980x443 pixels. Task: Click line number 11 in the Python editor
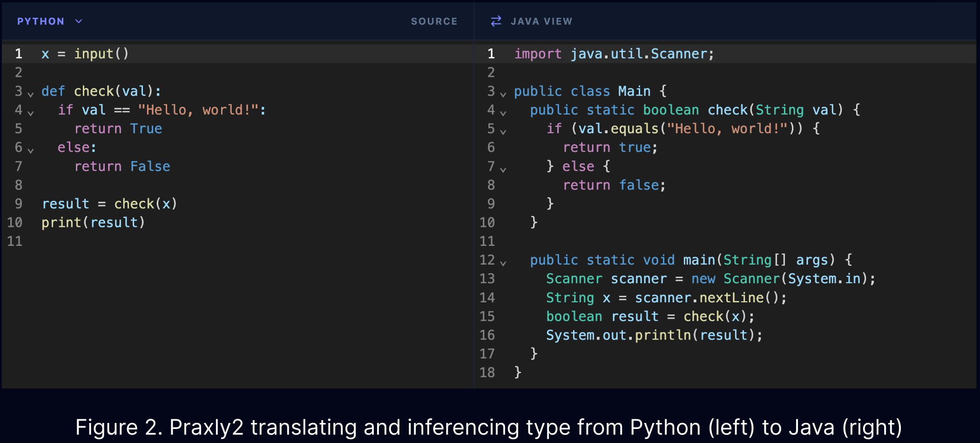14,241
